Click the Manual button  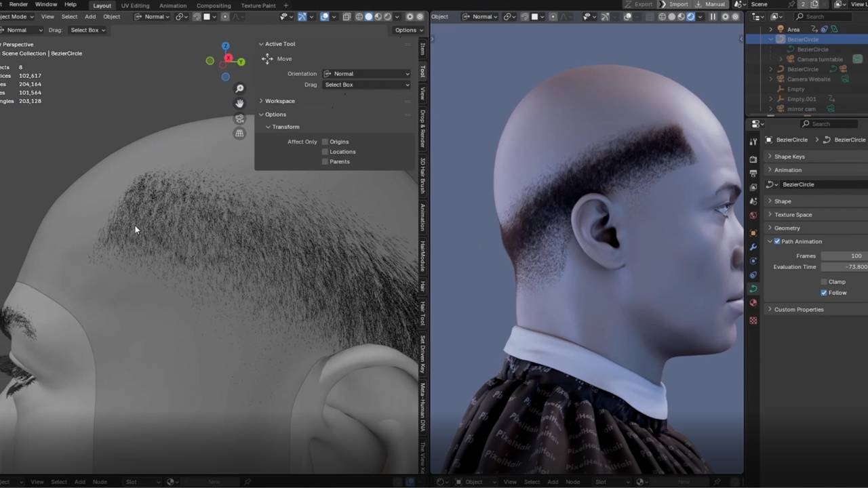(x=711, y=4)
